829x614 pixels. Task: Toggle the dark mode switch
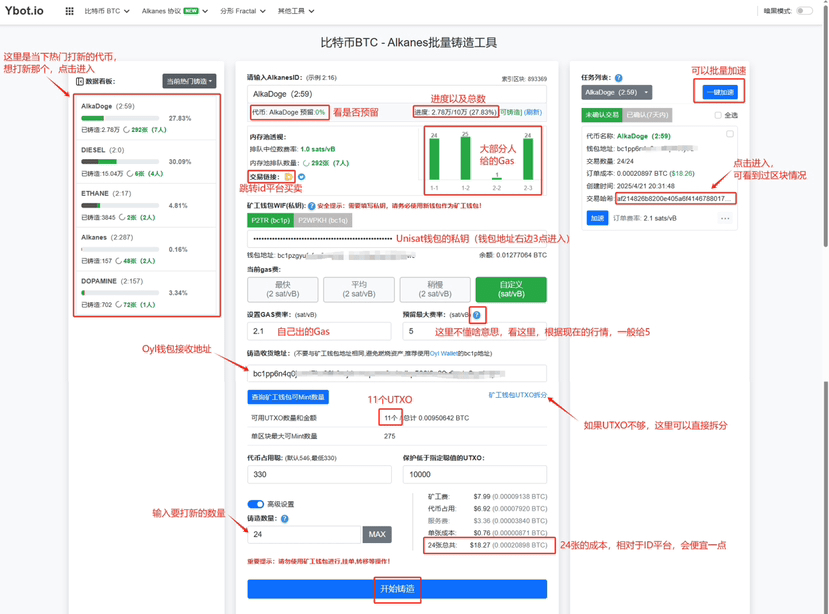(x=804, y=11)
